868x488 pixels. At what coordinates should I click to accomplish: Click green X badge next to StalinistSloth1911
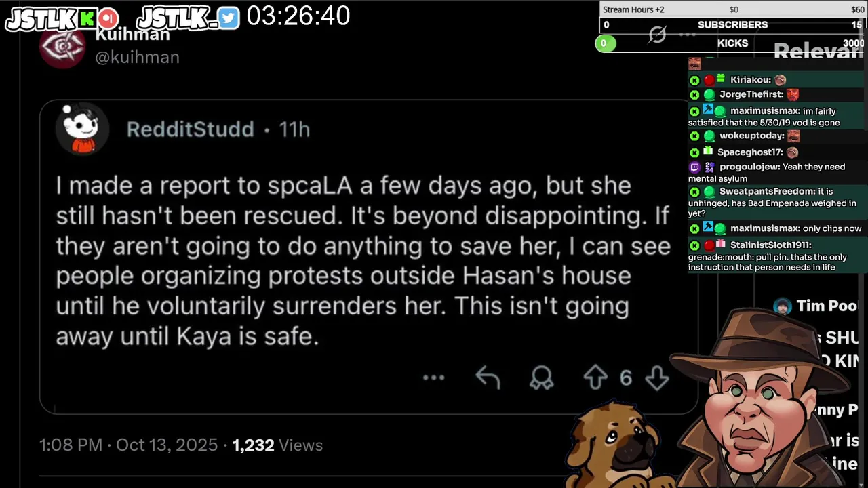pyautogui.click(x=694, y=245)
